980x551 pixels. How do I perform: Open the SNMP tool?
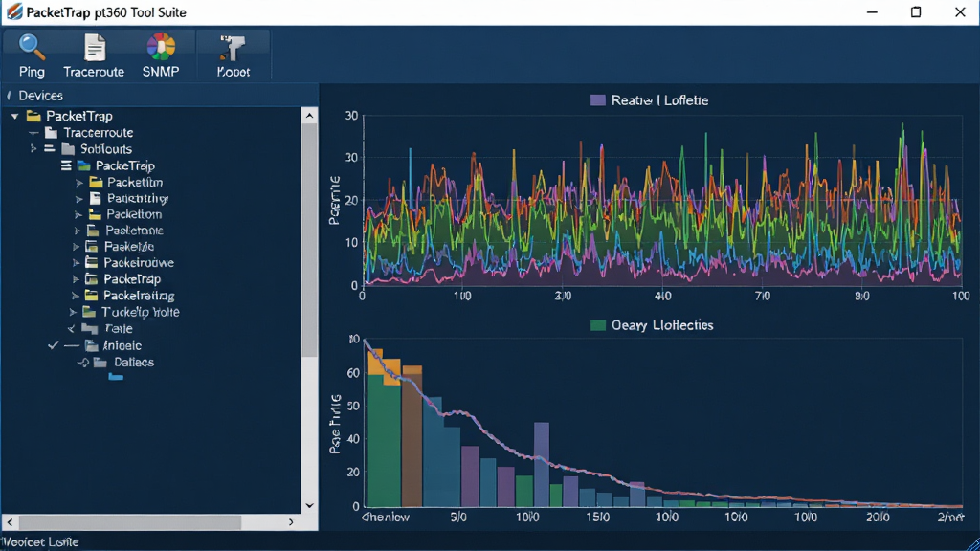[161, 55]
